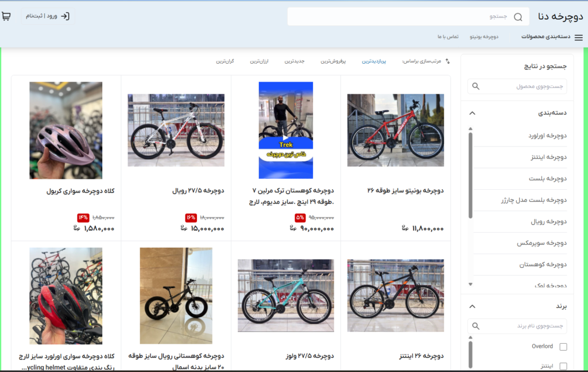Click the sort arrows icon beside مرتب‌سازی براساس
Screen dimensions: 588x372
point(447,61)
